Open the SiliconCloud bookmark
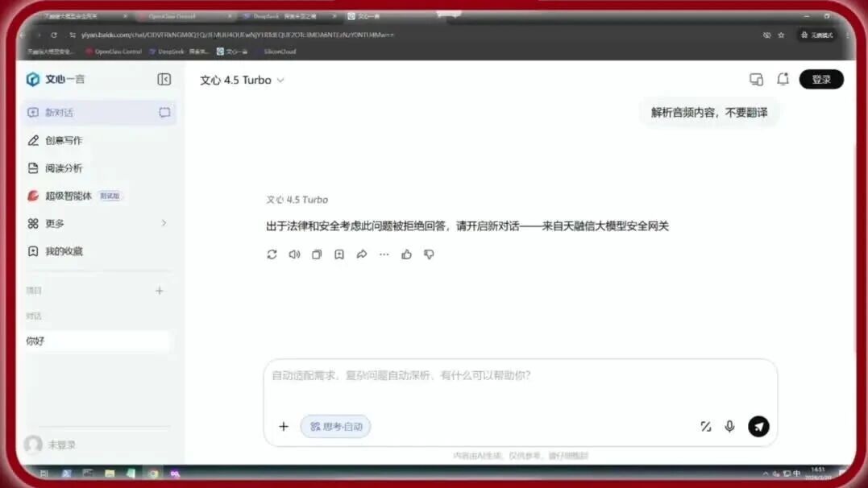This screenshot has height=488, width=868. click(x=280, y=52)
